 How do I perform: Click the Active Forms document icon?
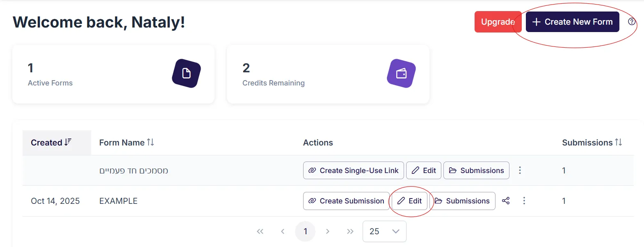click(x=186, y=74)
